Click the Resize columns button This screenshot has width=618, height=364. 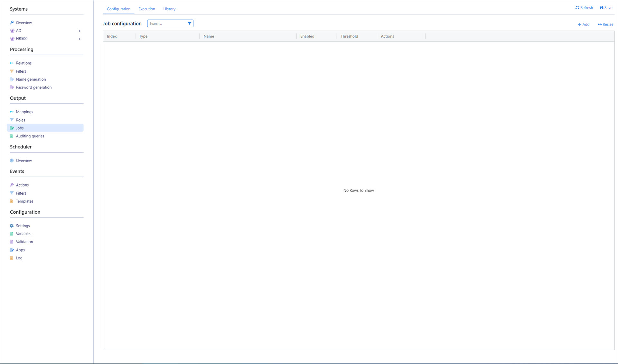(605, 24)
